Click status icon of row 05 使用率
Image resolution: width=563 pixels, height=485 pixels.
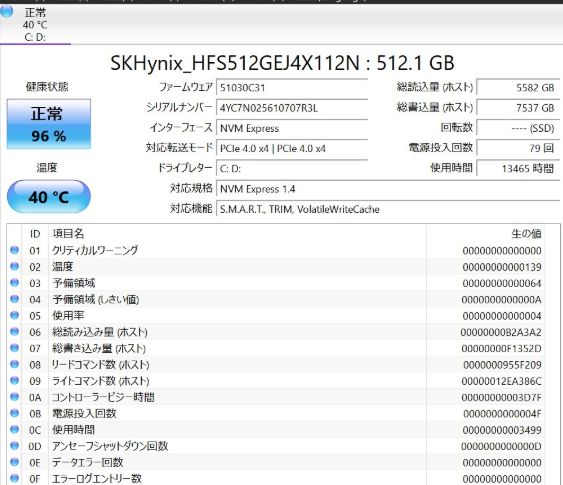pos(14,315)
